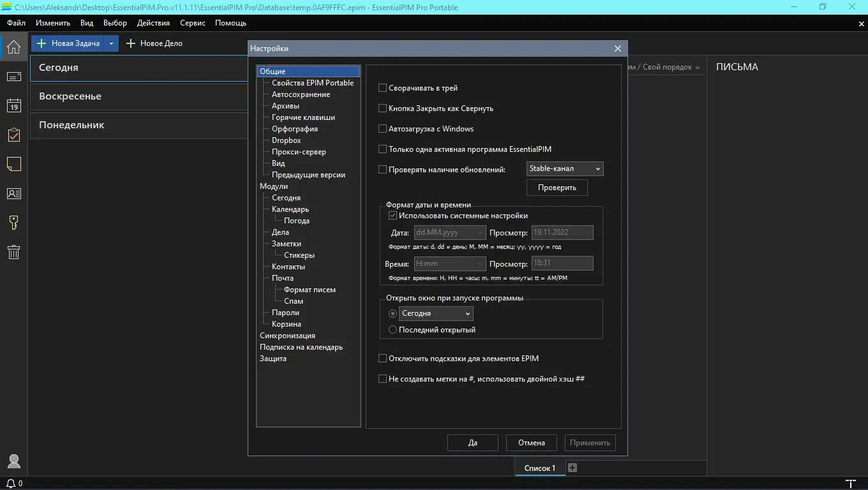Open the Изменить menu
Viewport: 868px width, 490px height.
[53, 23]
